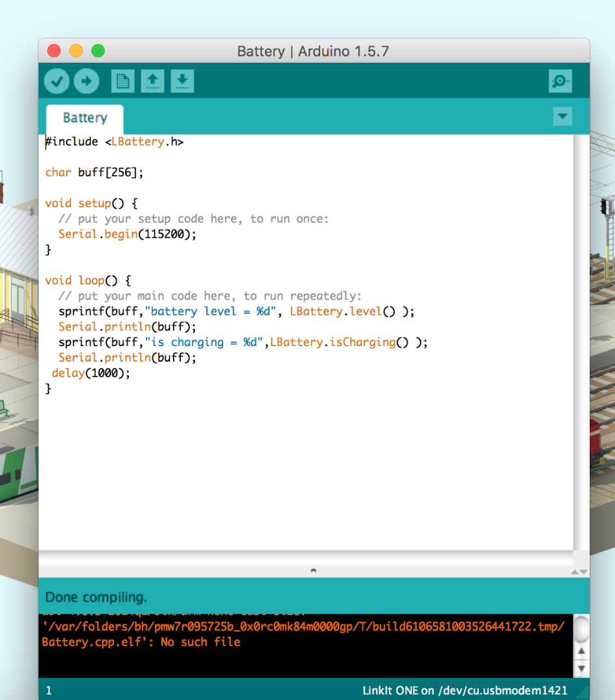The image size is (615, 700).
Task: Click the 'delay(1000);' line
Action: click(91, 373)
